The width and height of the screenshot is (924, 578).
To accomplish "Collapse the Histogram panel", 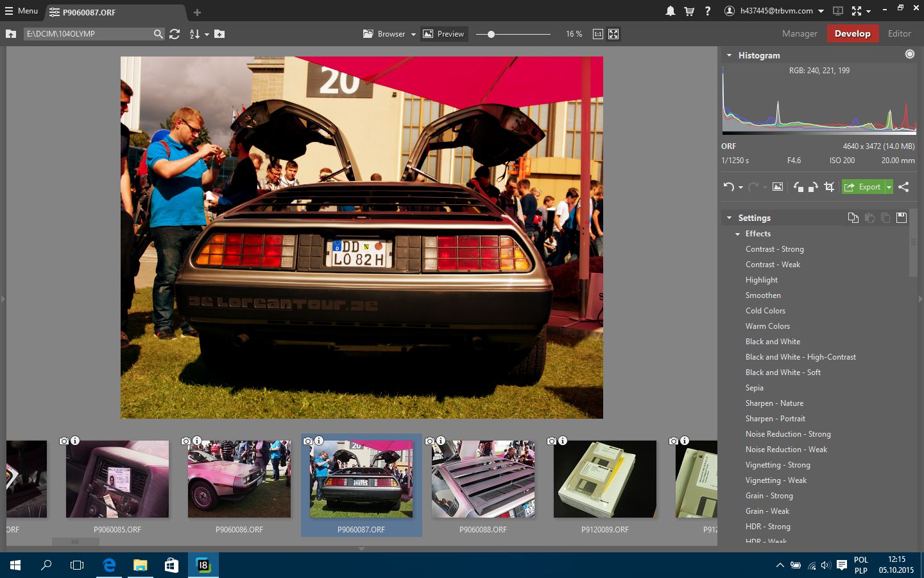I will tap(729, 55).
